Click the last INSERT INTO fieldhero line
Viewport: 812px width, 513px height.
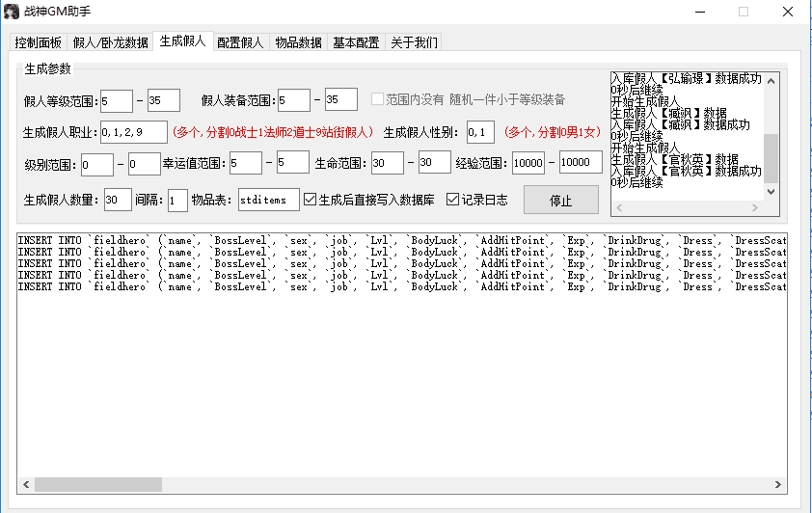[402, 286]
